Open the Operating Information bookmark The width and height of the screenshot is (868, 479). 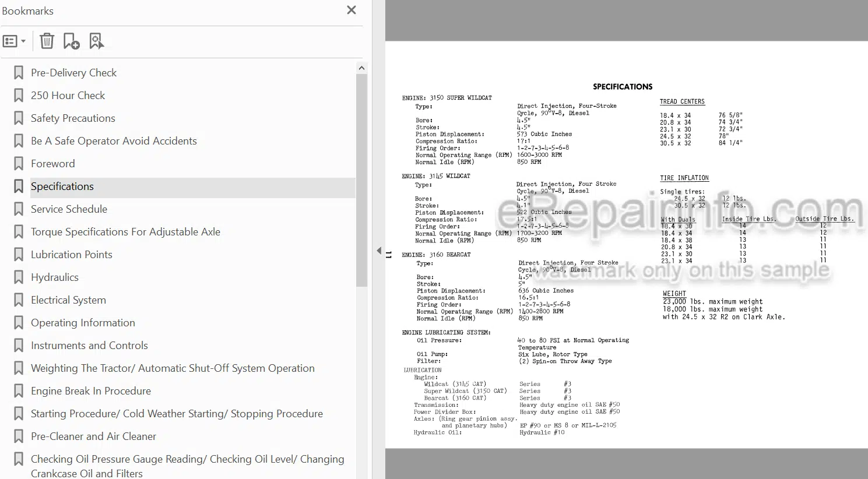[x=83, y=323]
